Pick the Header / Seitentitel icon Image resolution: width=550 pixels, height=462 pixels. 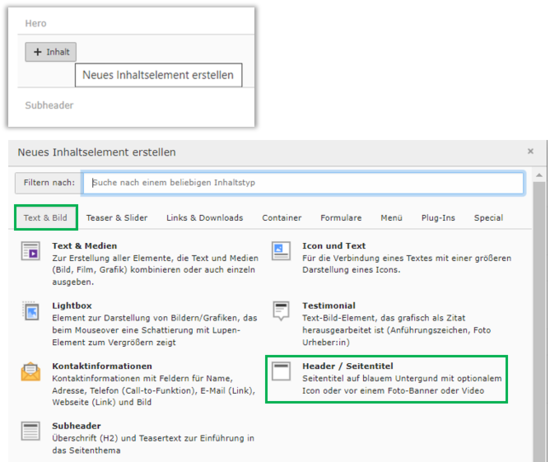(x=281, y=371)
